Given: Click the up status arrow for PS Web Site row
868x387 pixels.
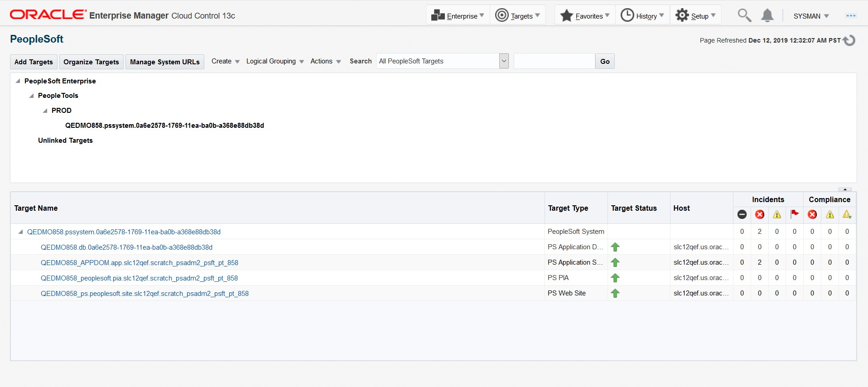Looking at the screenshot, I should click(615, 293).
